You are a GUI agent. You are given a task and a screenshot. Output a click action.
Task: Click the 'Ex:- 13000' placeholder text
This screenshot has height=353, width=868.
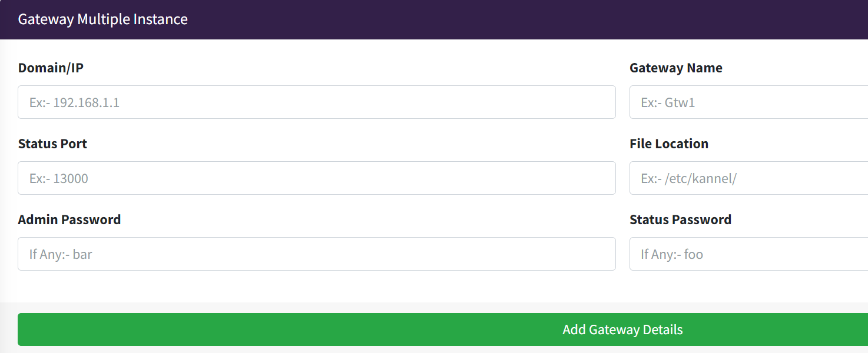[x=59, y=178]
